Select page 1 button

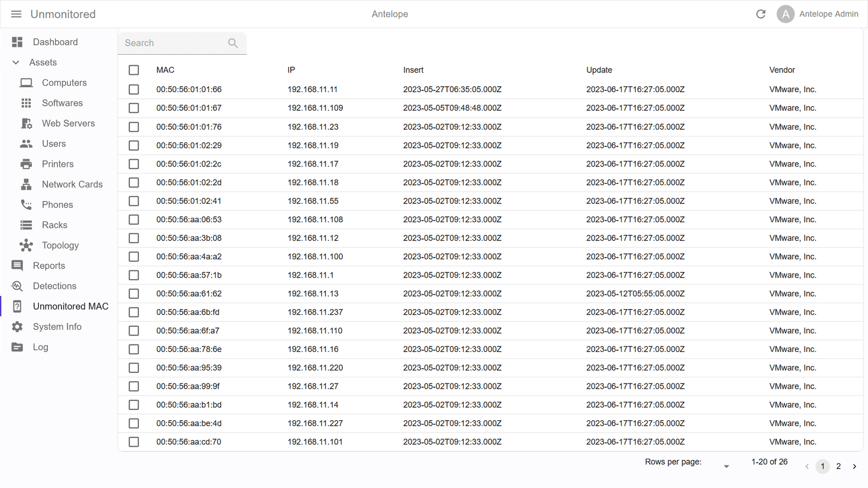[823, 466]
